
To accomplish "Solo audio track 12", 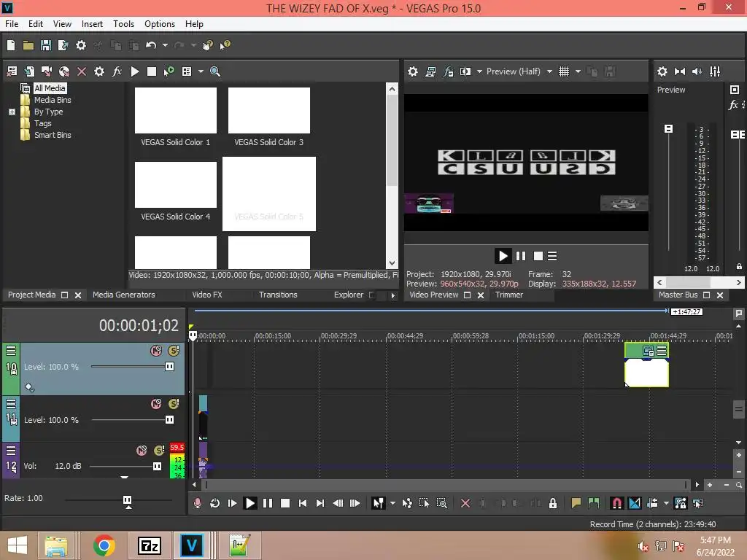I will tap(159, 451).
